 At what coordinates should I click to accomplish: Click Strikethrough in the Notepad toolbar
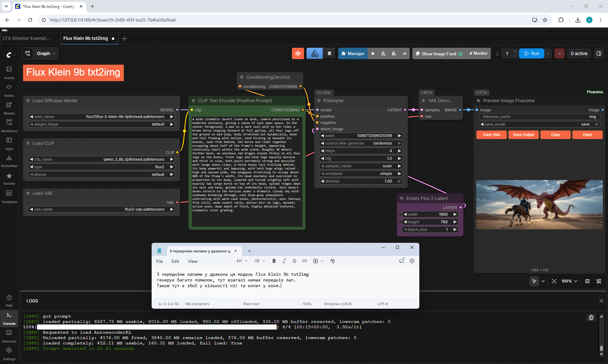coord(294,261)
